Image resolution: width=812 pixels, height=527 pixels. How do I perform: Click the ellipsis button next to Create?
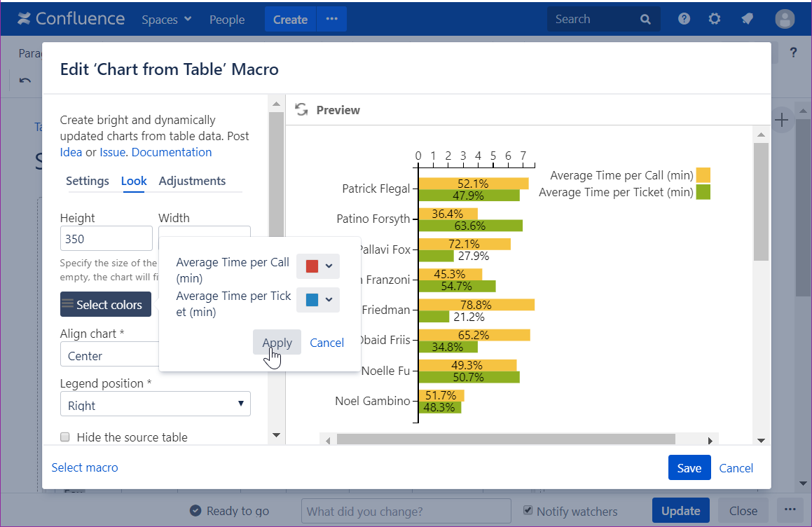(x=332, y=20)
